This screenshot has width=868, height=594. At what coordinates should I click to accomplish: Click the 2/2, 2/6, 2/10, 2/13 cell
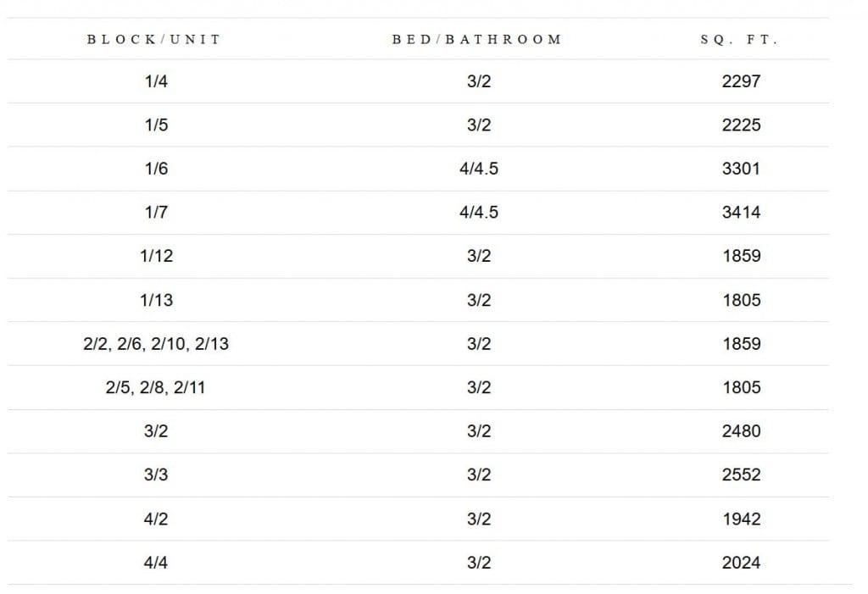pos(156,344)
